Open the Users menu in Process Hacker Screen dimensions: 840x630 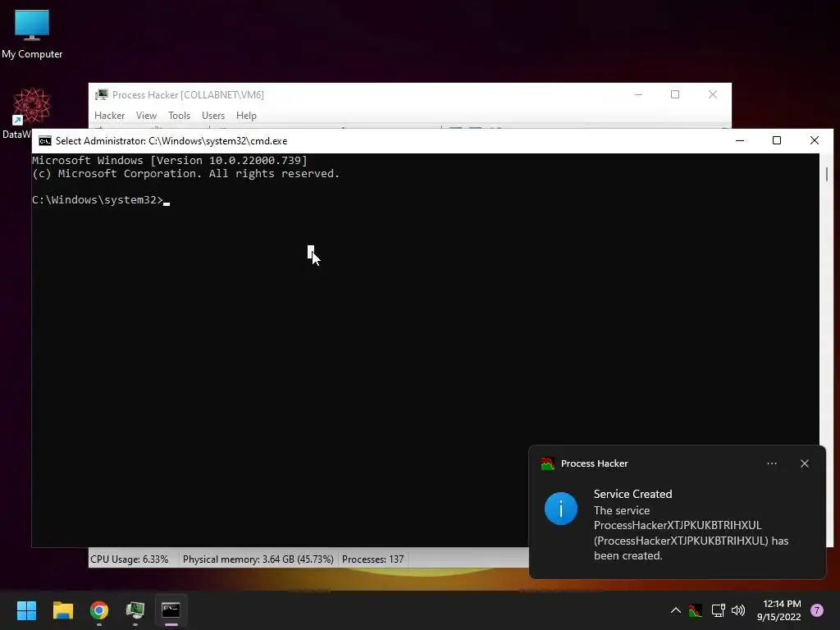213,116
